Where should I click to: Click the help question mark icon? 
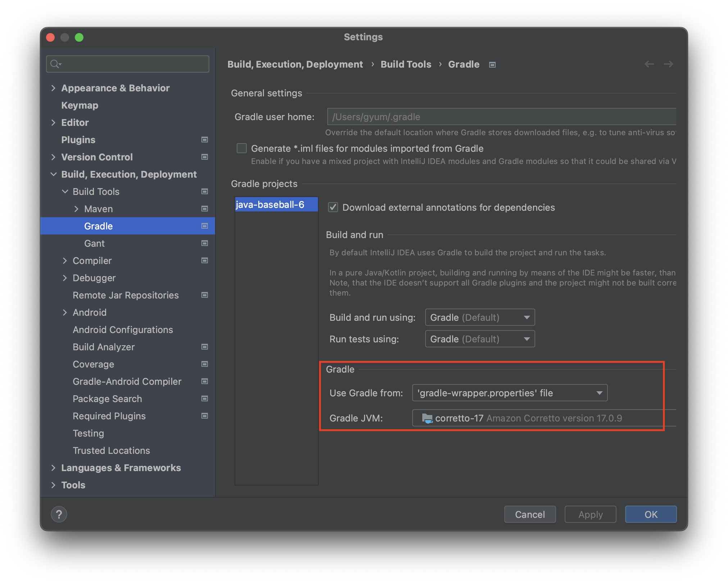tap(59, 514)
